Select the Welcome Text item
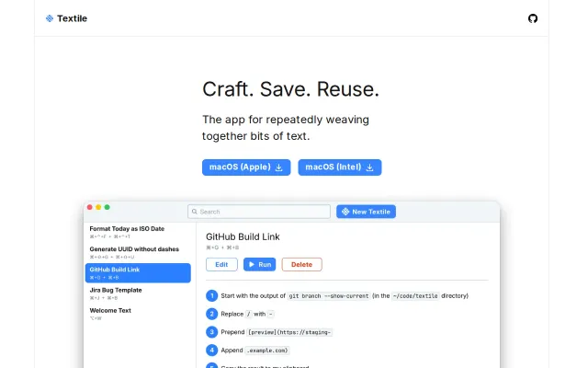The image size is (588, 368). 138,314
